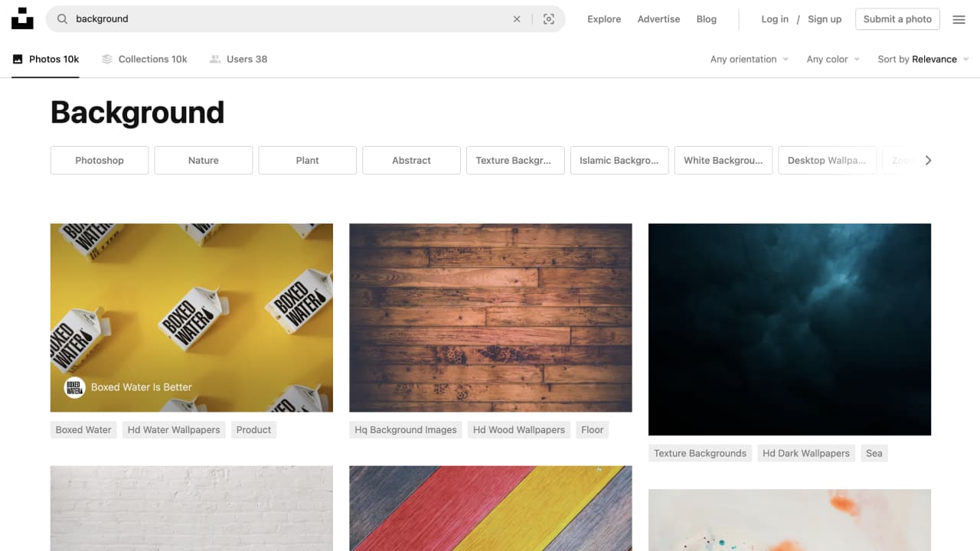
Task: Click Boxed Water avatar icon
Action: (x=74, y=387)
